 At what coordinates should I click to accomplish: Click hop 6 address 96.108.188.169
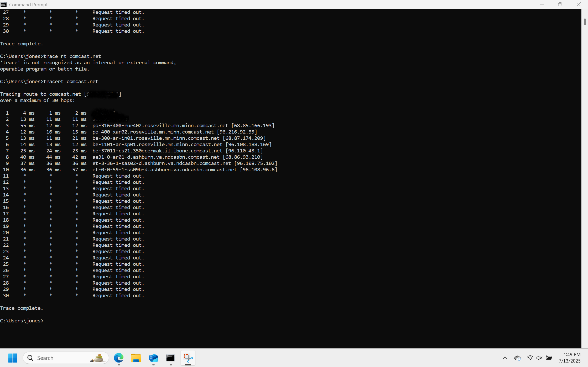(248, 145)
